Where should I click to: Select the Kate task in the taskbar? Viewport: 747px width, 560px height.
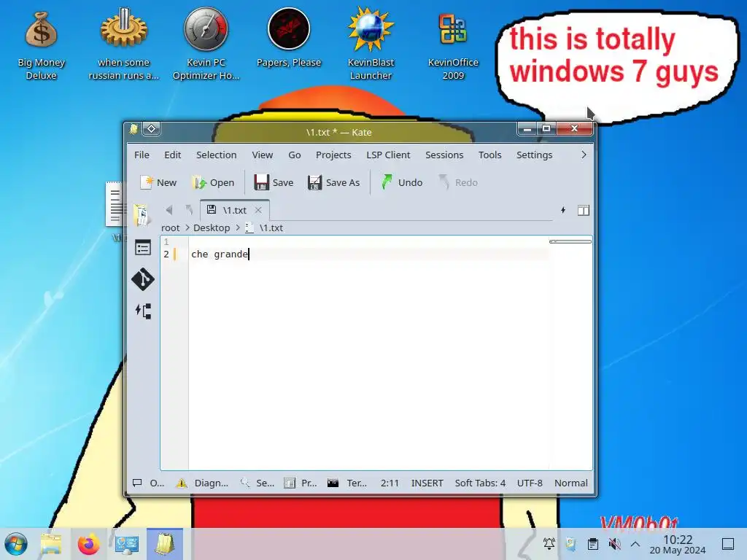(x=165, y=544)
